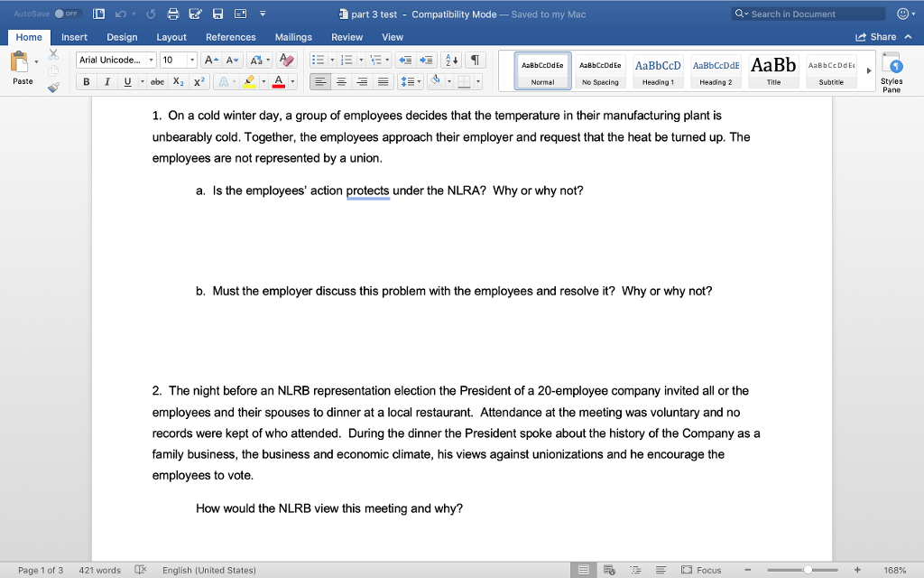The width and height of the screenshot is (924, 578).
Task: Align text right
Action: 363,82
